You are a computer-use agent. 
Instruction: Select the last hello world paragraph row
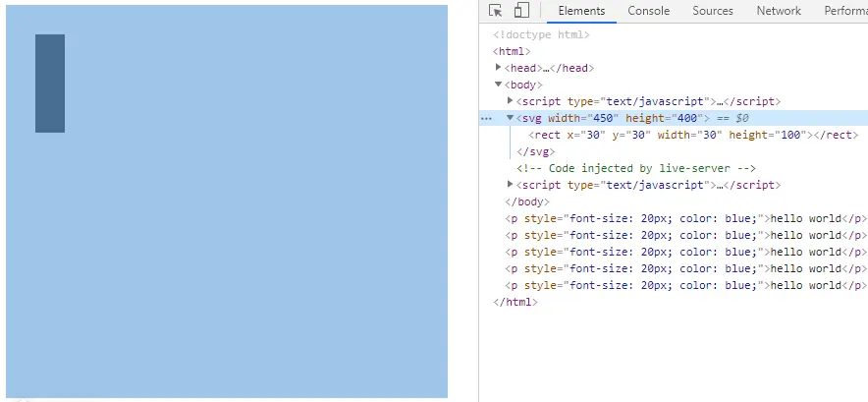click(685, 285)
